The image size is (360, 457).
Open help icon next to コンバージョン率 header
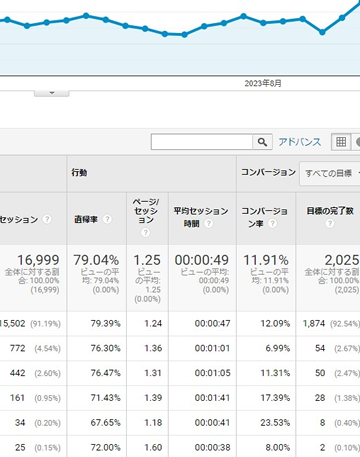point(272,223)
